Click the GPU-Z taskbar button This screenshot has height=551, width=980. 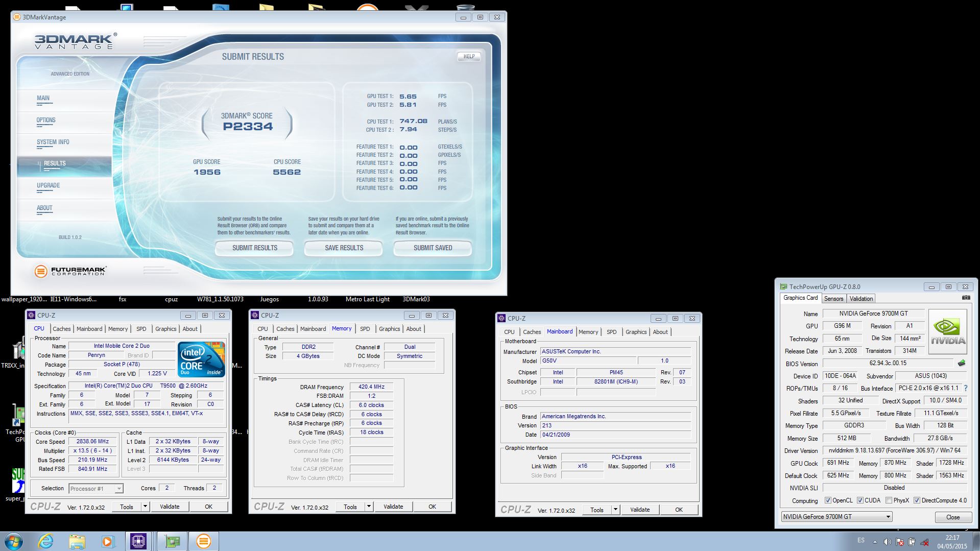tap(172, 541)
